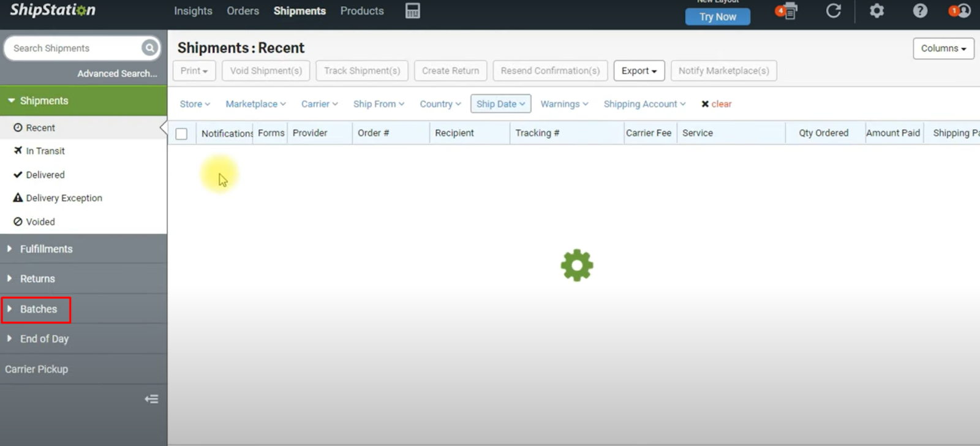Image resolution: width=980 pixels, height=446 pixels.
Task: Open the Marketplace filter dropdown
Action: 255,104
